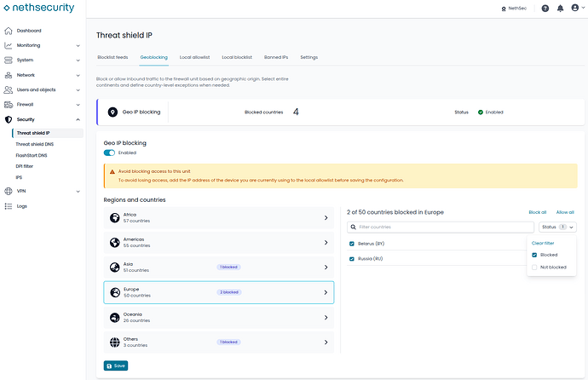Uncheck the Russia (RU) checkbox
This screenshot has width=588, height=380.
tap(352, 259)
